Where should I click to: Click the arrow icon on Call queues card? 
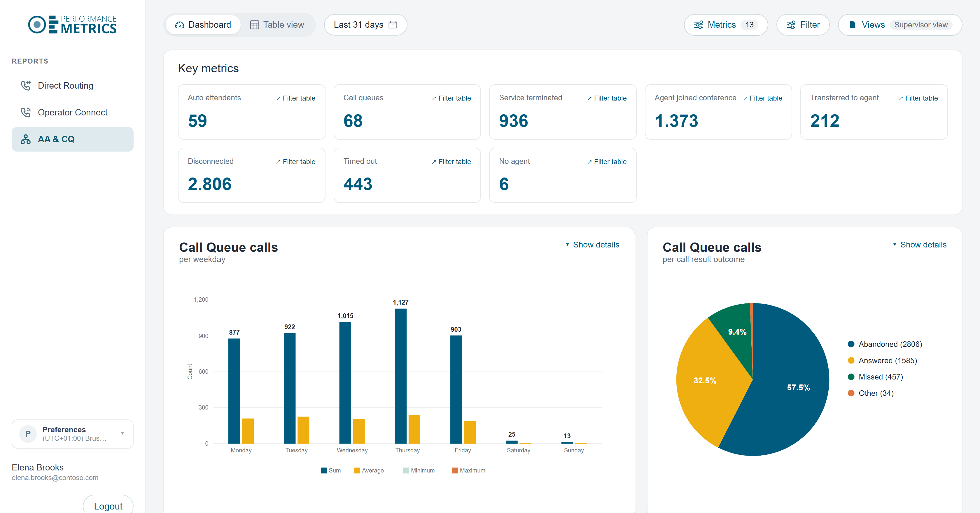pyautogui.click(x=434, y=99)
